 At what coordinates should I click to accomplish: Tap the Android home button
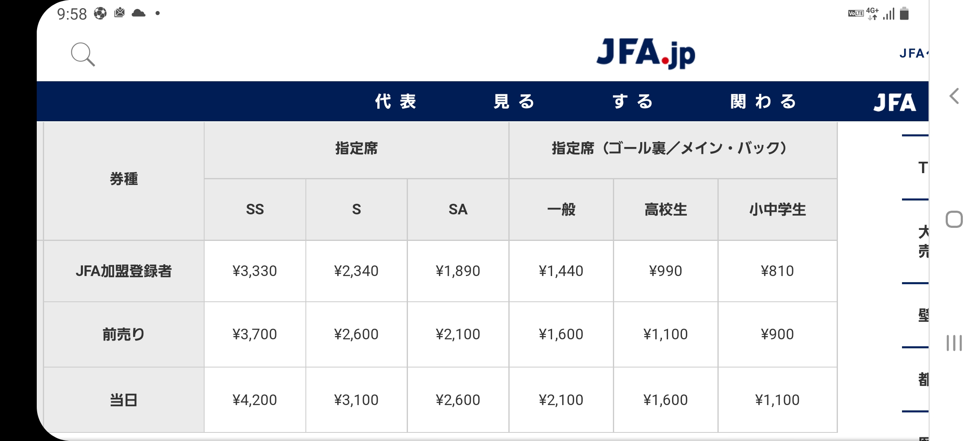point(954,219)
